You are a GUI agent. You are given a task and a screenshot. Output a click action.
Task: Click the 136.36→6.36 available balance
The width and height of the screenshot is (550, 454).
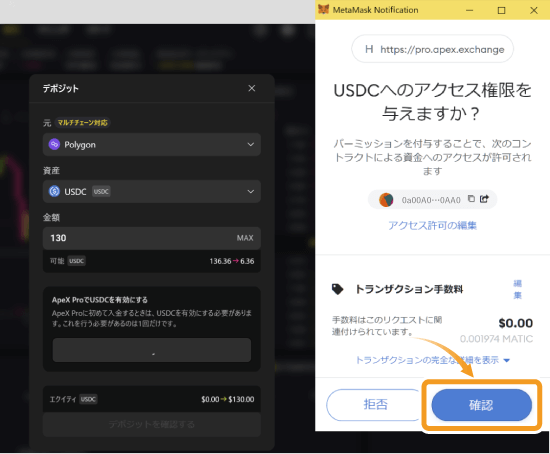point(232,261)
